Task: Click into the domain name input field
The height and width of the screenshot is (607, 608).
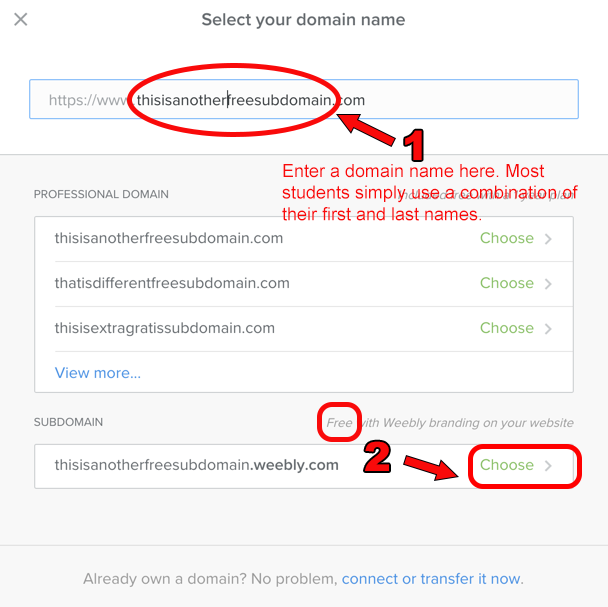Action: tap(300, 100)
